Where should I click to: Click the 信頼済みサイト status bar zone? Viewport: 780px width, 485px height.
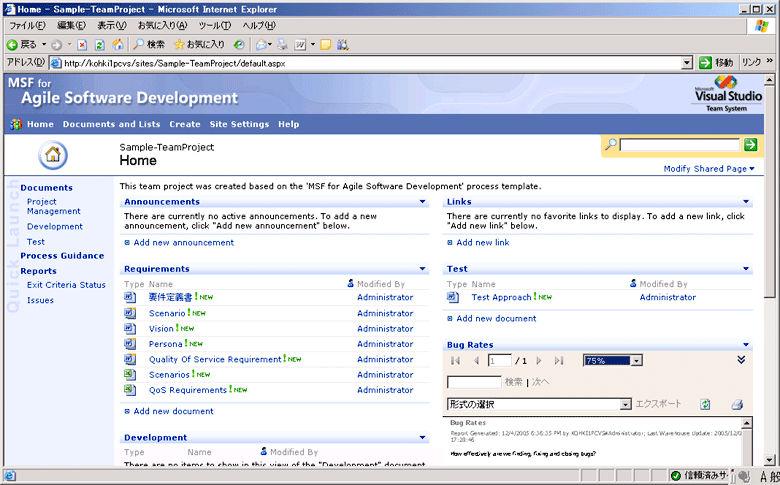click(699, 476)
